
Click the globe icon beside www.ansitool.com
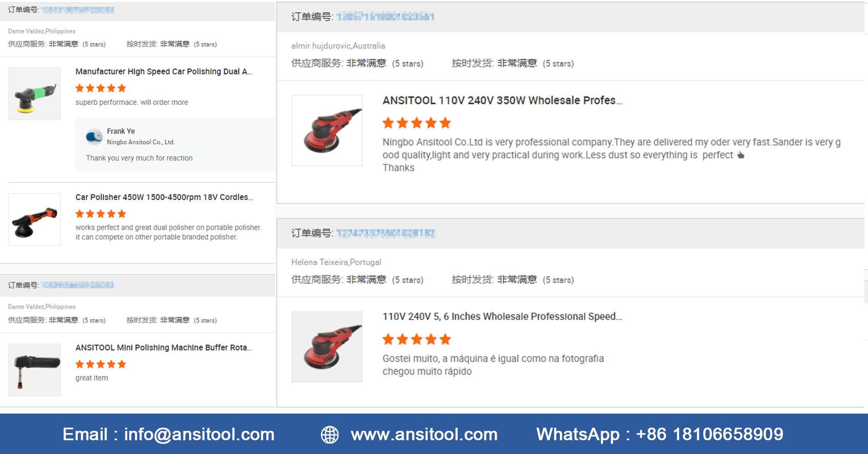pos(330,434)
